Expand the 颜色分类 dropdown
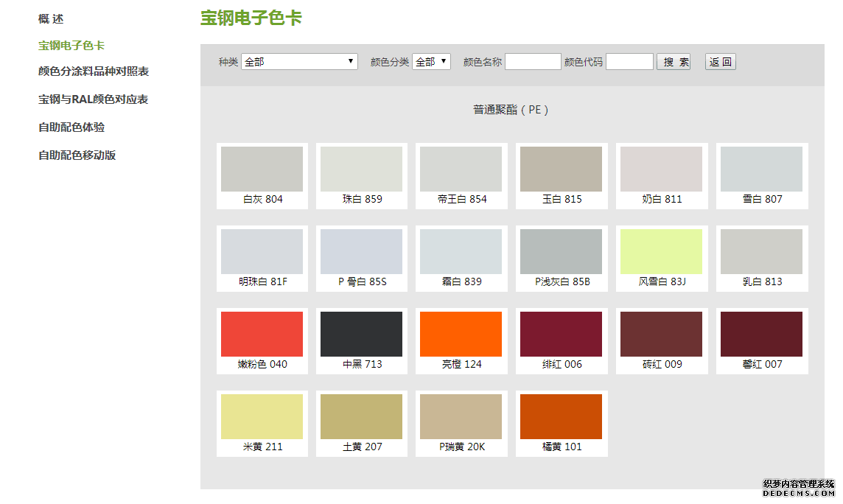Viewport: 843px width, 504px height. click(431, 62)
